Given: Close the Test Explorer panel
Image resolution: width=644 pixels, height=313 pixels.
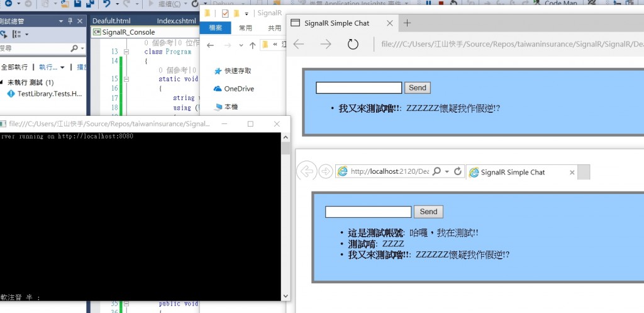Looking at the screenshot, I should pos(80,21).
